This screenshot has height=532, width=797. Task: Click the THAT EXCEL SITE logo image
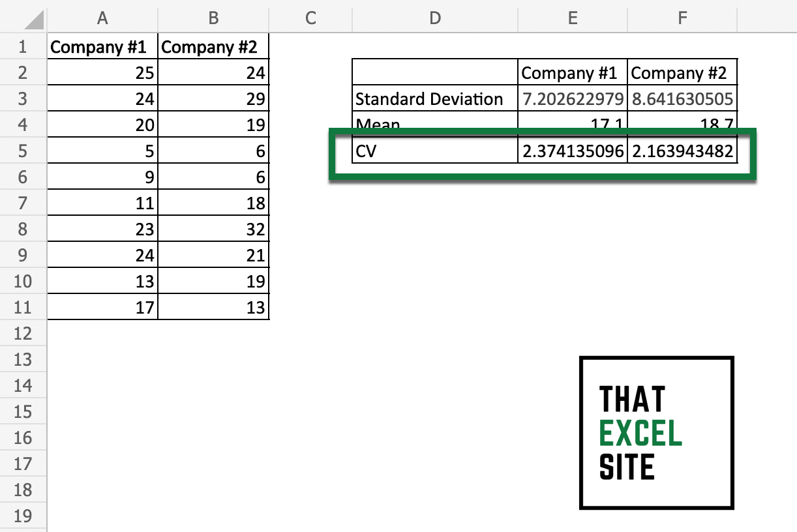click(x=655, y=432)
